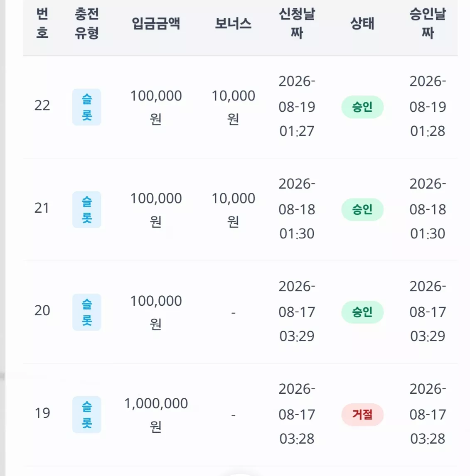Click the 보너스 column header

pyautogui.click(x=233, y=23)
